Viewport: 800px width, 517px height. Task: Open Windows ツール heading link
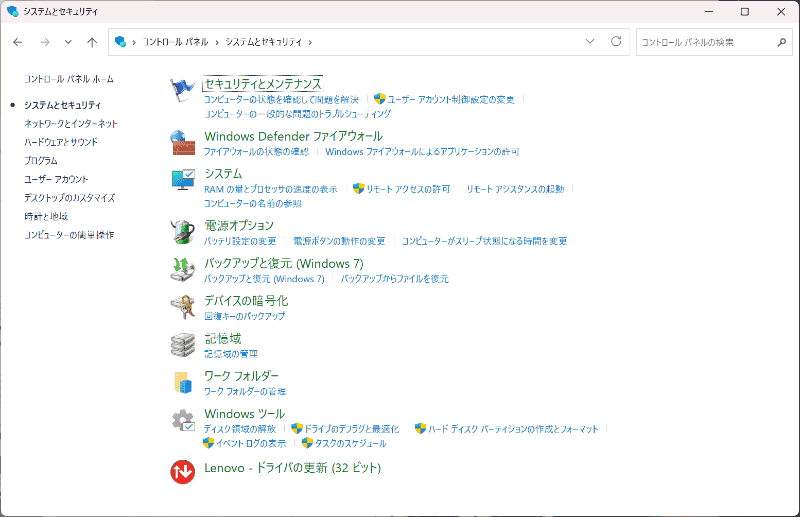244,414
